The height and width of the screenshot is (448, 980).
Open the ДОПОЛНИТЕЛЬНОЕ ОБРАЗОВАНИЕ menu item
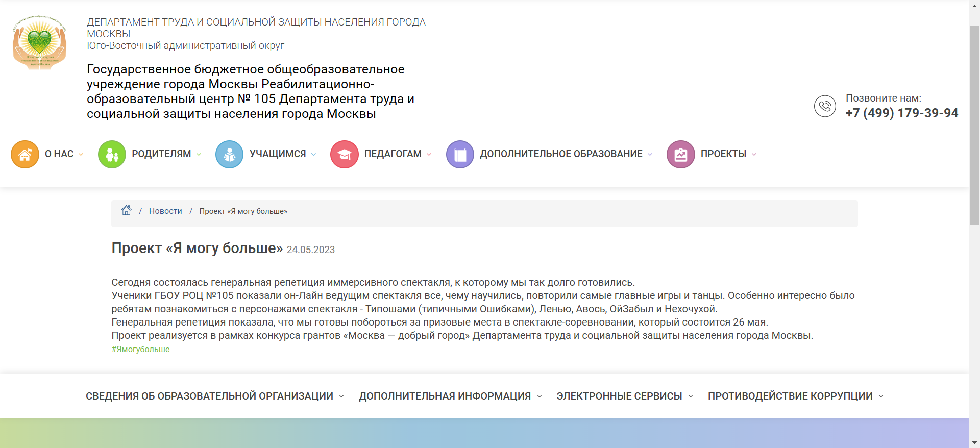click(x=561, y=154)
